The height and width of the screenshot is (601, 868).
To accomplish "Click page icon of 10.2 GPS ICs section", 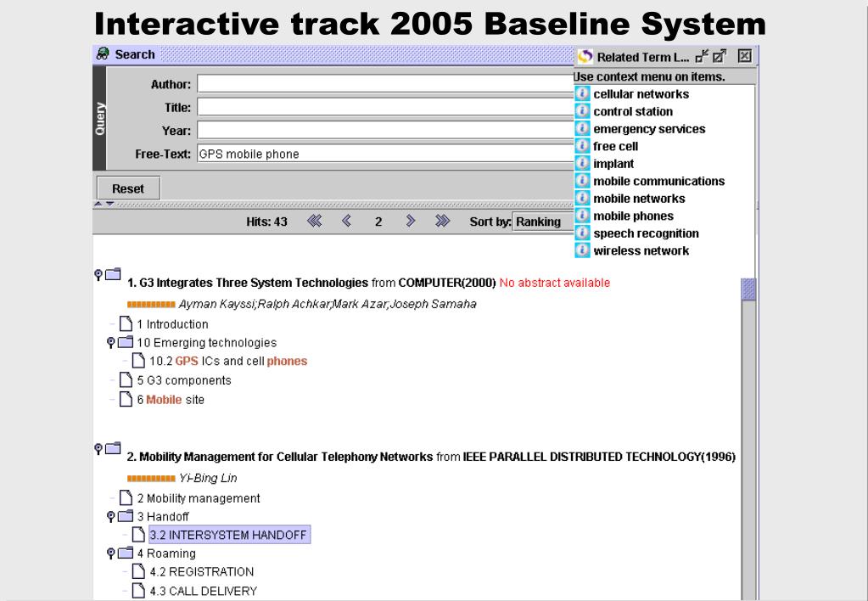I will [138, 361].
